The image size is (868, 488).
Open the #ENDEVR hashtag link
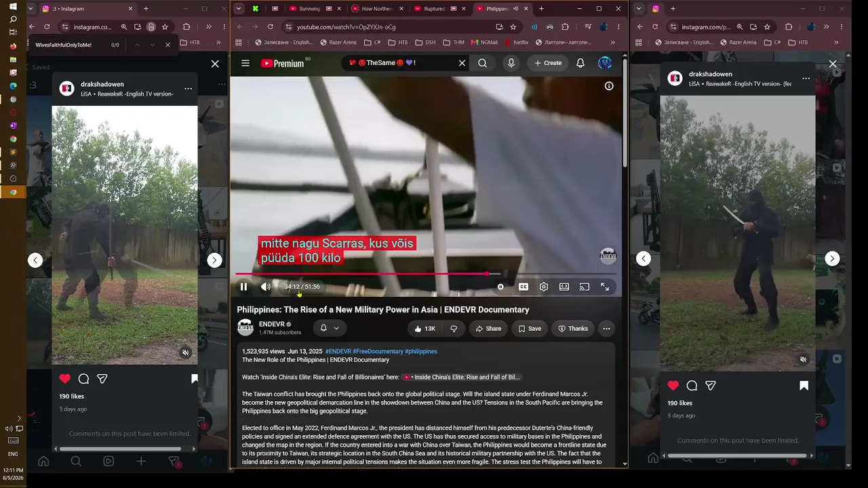click(338, 352)
